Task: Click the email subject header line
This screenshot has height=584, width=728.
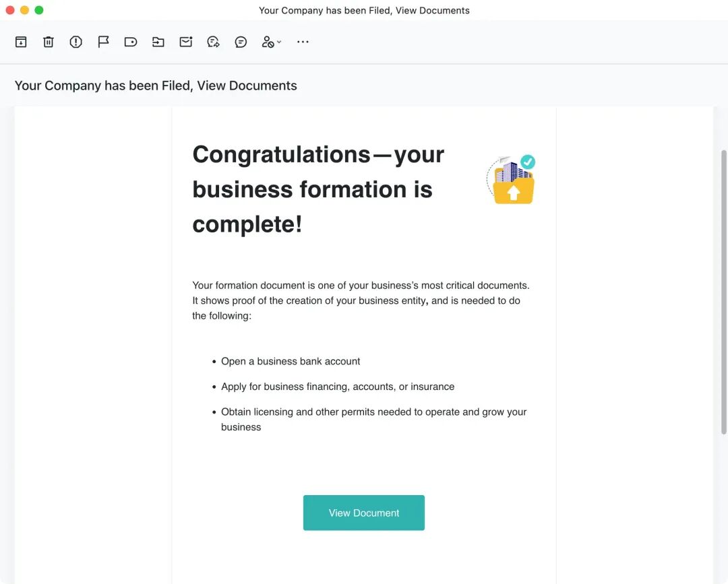Action: pos(156,86)
